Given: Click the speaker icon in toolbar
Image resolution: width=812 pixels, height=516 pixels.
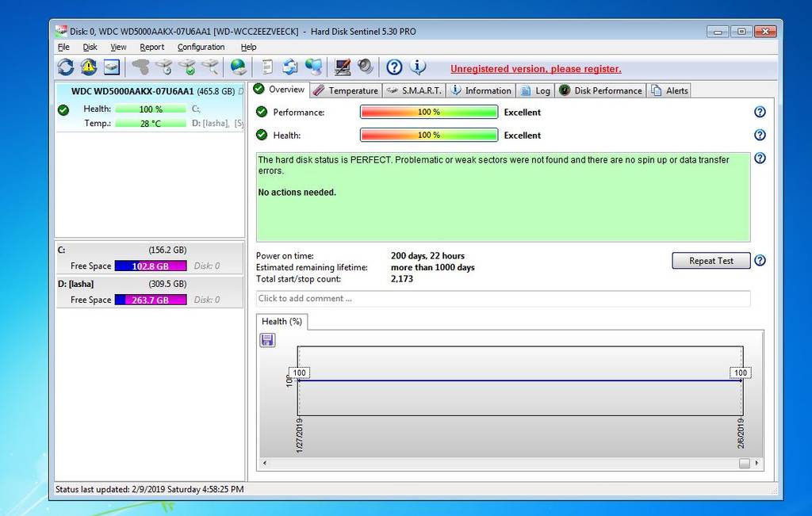Looking at the screenshot, I should pyautogui.click(x=366, y=67).
